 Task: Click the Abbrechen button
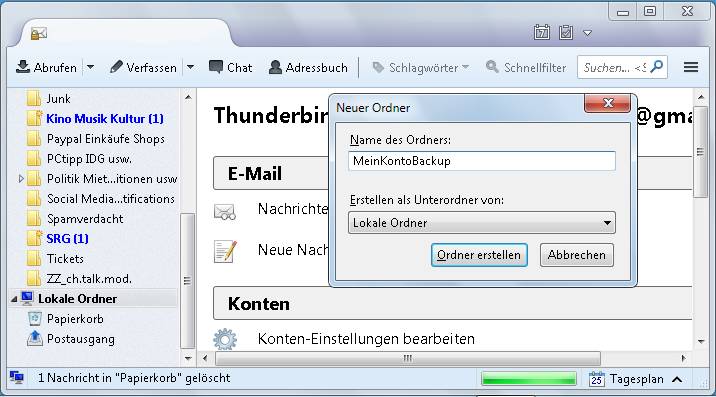pyautogui.click(x=577, y=255)
